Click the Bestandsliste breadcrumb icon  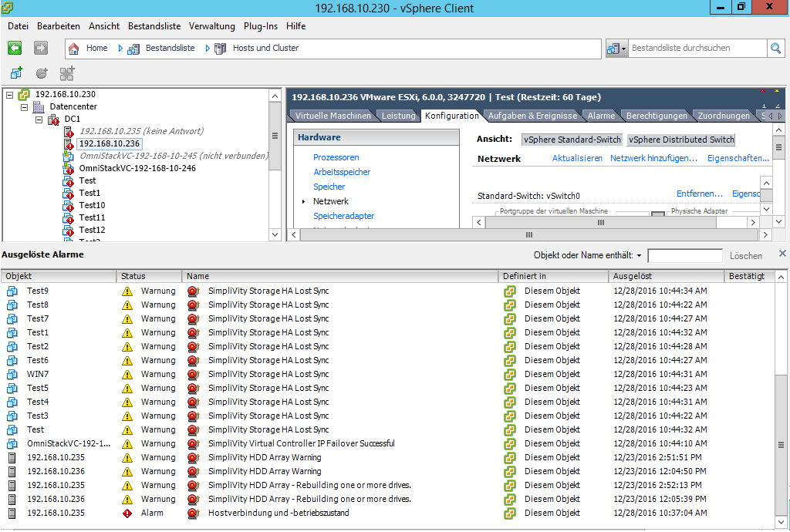[133, 49]
